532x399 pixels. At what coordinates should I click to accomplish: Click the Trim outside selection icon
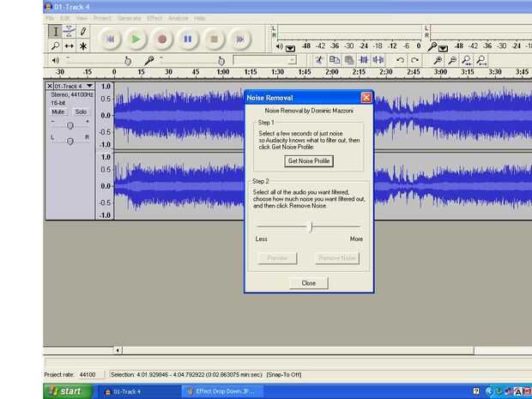(x=363, y=60)
